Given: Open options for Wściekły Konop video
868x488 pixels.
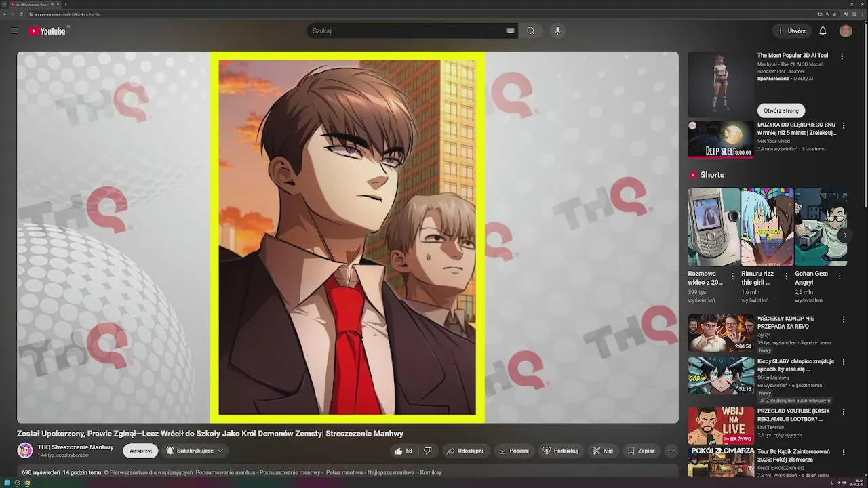Looking at the screenshot, I should click(844, 319).
